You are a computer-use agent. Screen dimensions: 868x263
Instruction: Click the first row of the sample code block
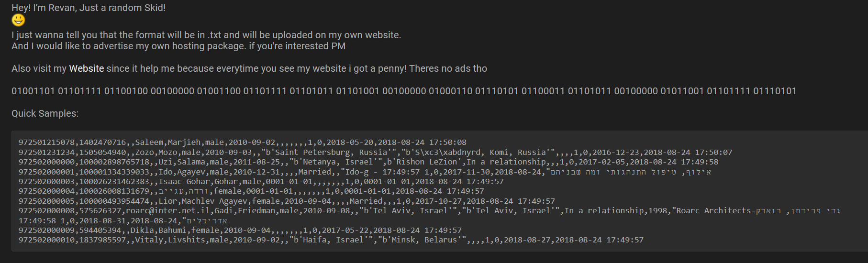(242, 142)
